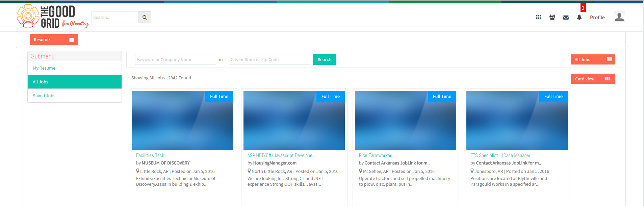Open the ASP.NET/C#/Javascript Developer job link
This screenshot has height=206, width=644.
281,155
